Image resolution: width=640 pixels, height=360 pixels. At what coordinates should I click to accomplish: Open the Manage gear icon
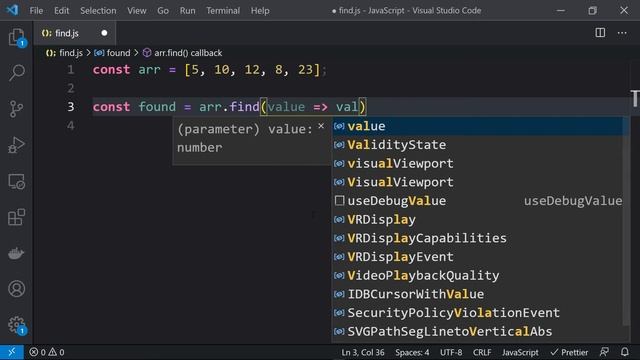16,325
